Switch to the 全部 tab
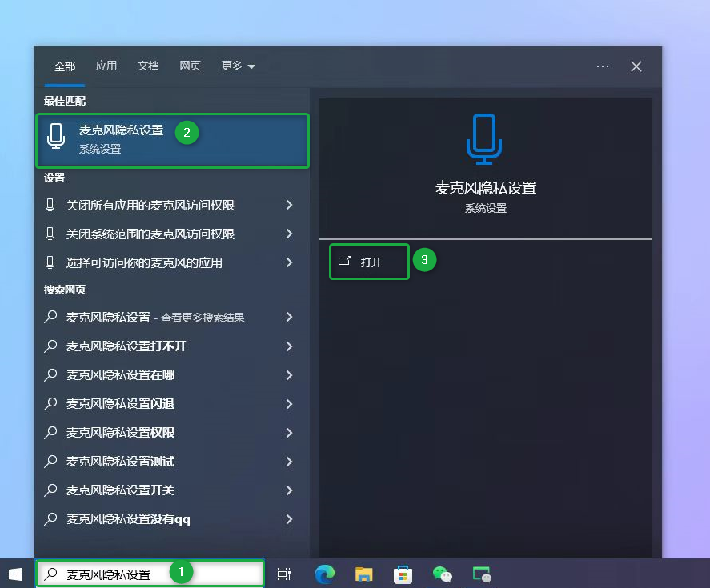The width and height of the screenshot is (710, 588). (x=64, y=66)
